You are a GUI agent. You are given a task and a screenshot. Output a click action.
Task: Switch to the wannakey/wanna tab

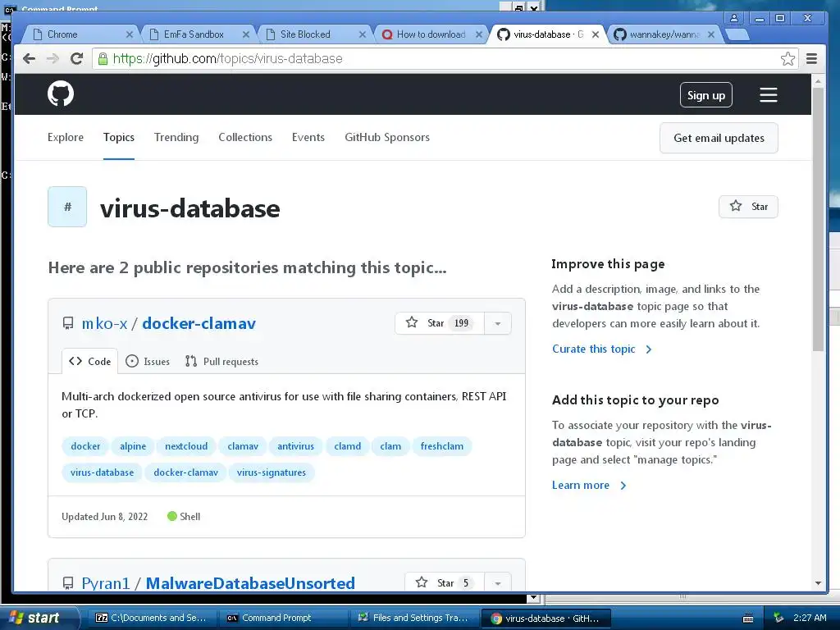click(x=664, y=34)
